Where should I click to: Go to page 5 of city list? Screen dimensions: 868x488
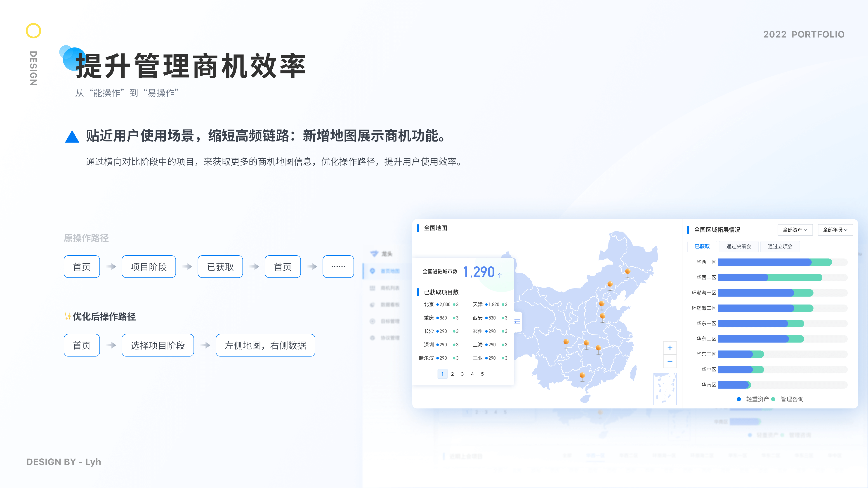pos(483,374)
